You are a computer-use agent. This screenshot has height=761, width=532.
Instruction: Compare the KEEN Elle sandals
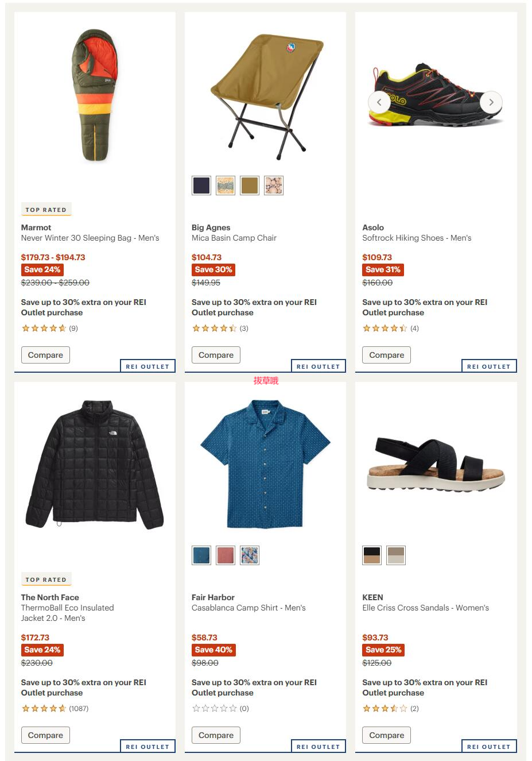click(x=386, y=735)
